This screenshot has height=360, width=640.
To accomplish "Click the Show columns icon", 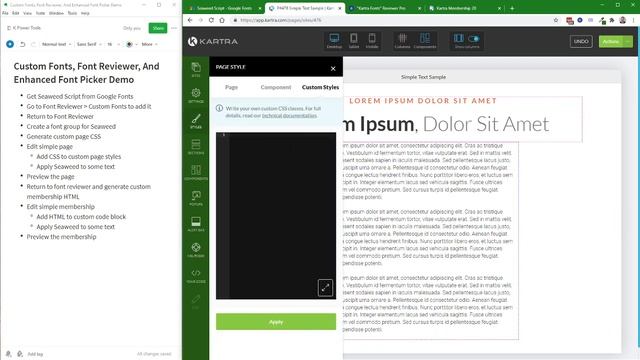I will click(459, 38).
